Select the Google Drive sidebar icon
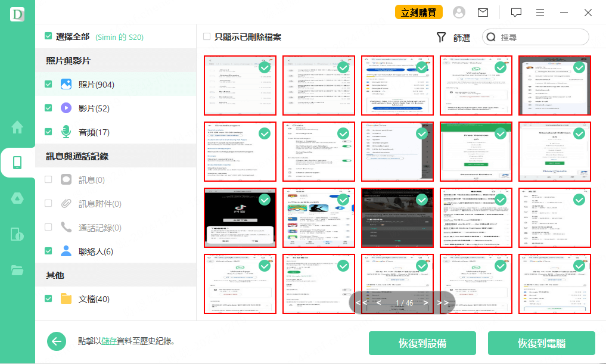Viewport: 606px width, 364px height. [x=17, y=198]
